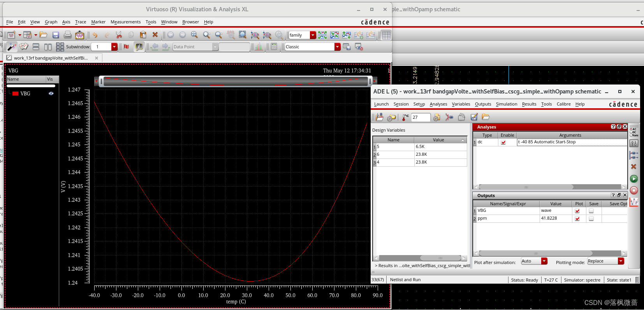
Task: Click the Plot Outputs waveform icon
Action: 634,202
